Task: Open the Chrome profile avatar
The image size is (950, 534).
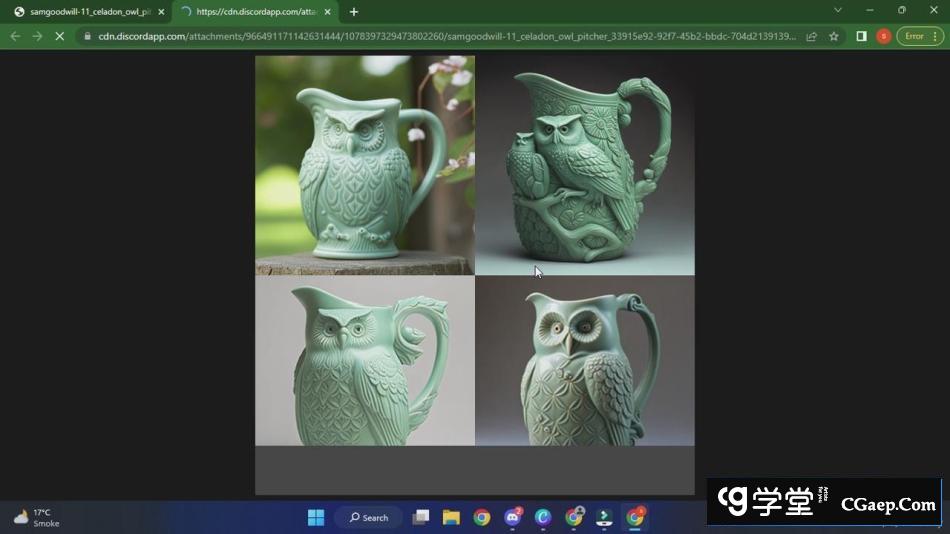Action: 883,36
